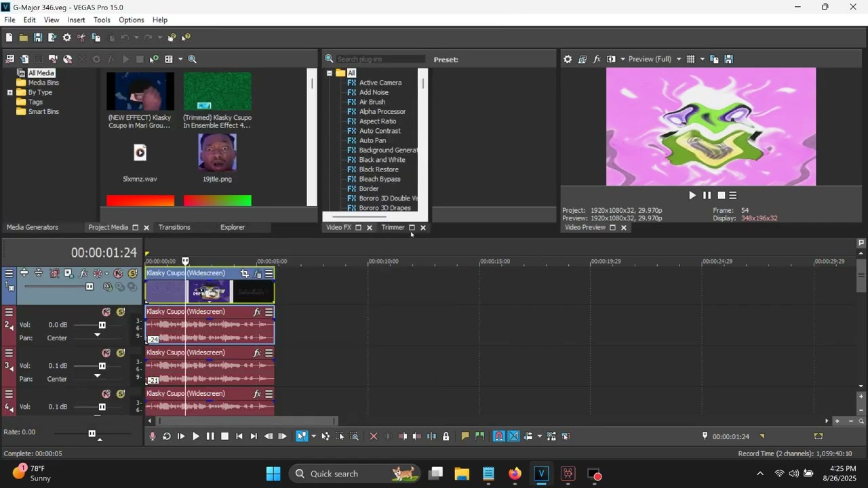Image resolution: width=868 pixels, height=488 pixels.
Task: Select the Bleach Bypass plug-in
Action: pyautogui.click(x=380, y=179)
